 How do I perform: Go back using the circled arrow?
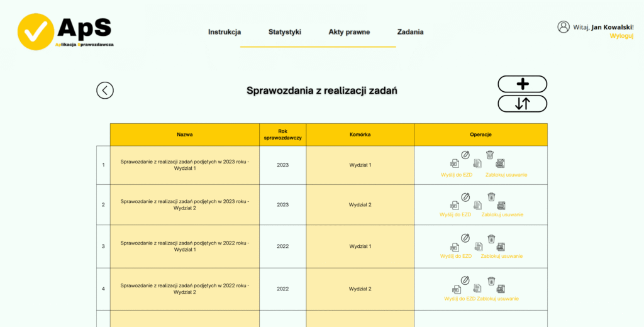[x=105, y=91]
